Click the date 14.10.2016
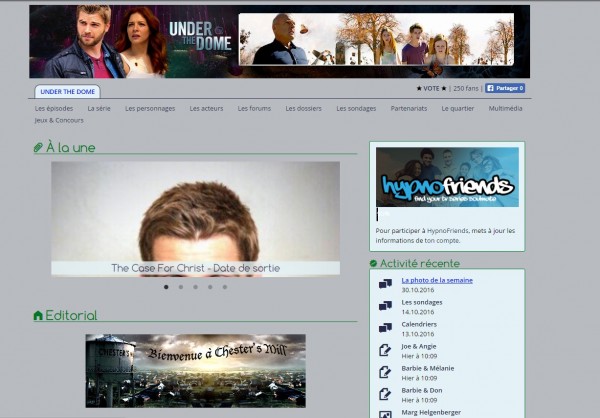 click(418, 312)
